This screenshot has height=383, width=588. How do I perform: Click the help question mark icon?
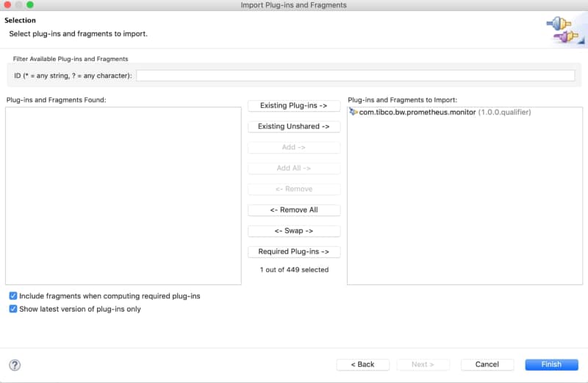click(x=15, y=365)
